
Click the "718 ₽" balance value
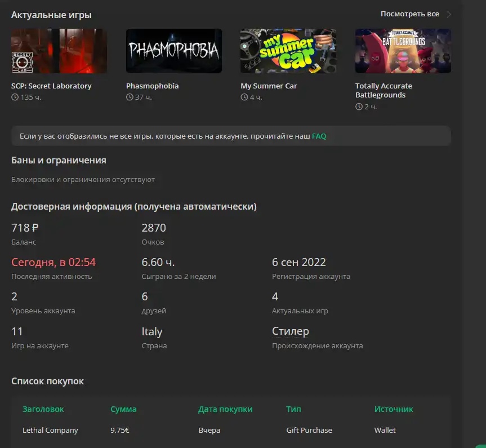pyautogui.click(x=25, y=228)
